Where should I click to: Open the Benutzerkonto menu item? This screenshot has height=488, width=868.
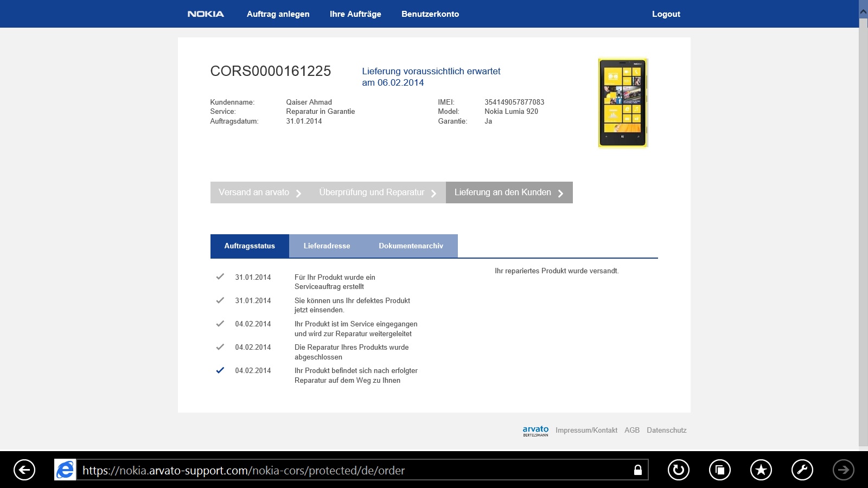coord(430,14)
